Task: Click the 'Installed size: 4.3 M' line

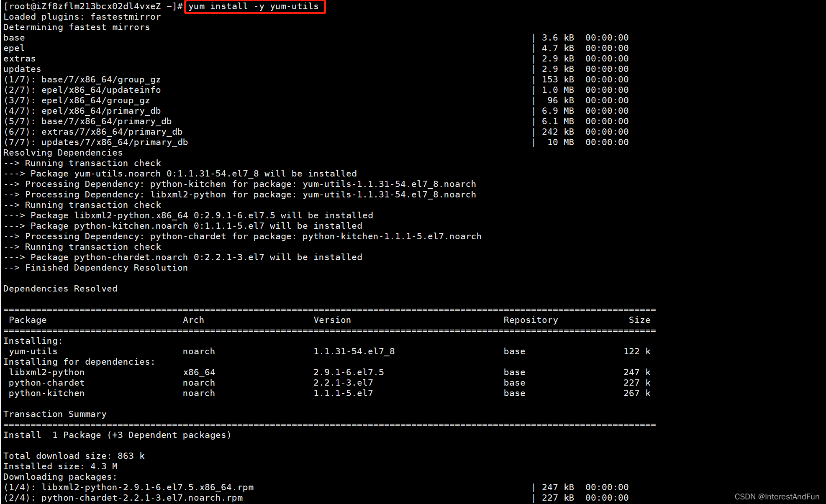Action: 60,466
